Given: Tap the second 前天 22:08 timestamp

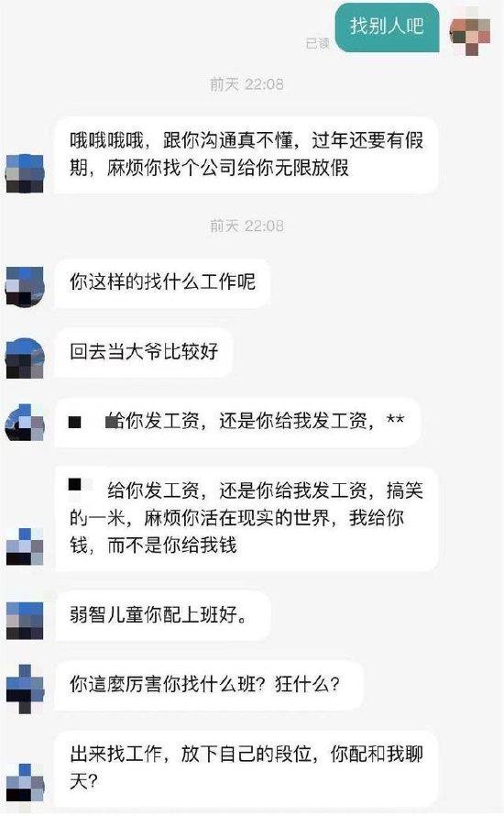Looking at the screenshot, I should pyautogui.click(x=247, y=226).
